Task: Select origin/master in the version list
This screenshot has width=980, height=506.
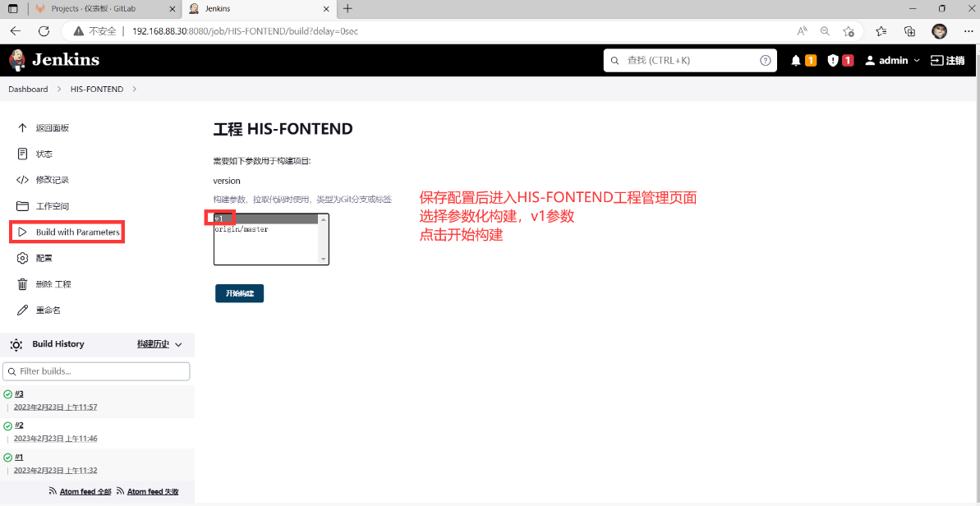Action: coord(266,229)
